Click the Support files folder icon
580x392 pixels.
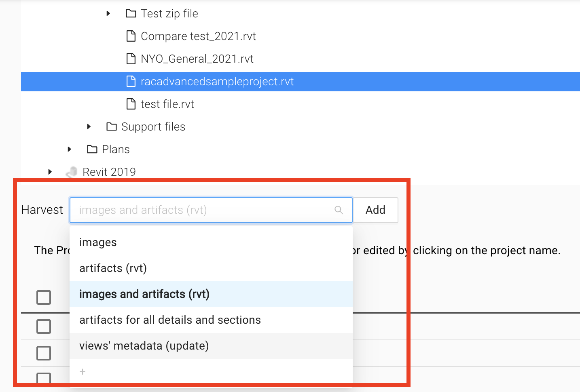pos(111,127)
